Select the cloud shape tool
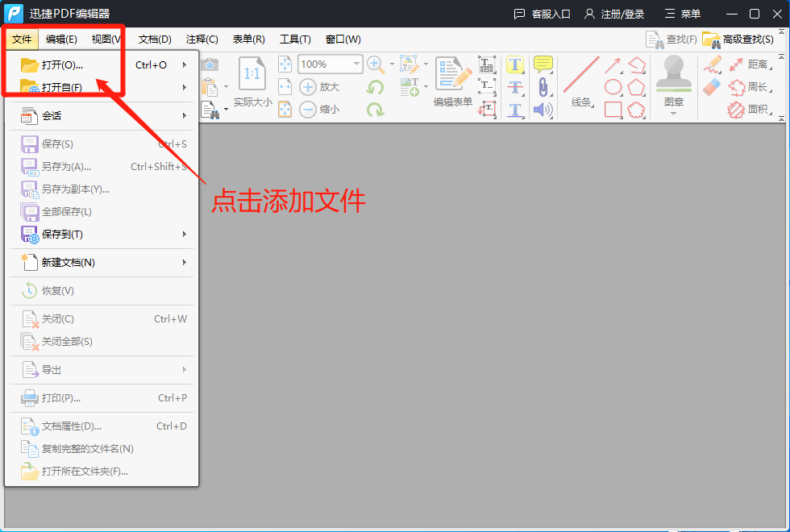The height and width of the screenshot is (532, 790). [x=636, y=110]
